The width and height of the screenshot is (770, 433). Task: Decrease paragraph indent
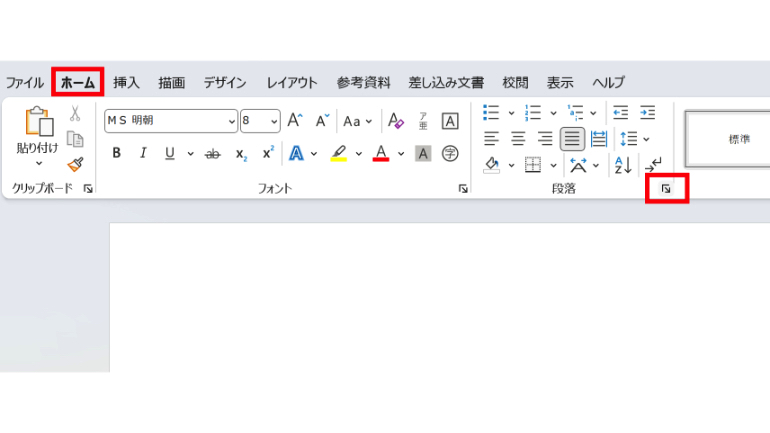[620, 112]
